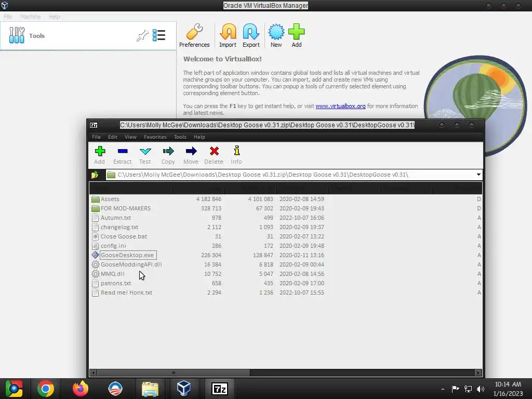Select Autumn.txt file
Screen dimensions: 532x399
click(116, 218)
